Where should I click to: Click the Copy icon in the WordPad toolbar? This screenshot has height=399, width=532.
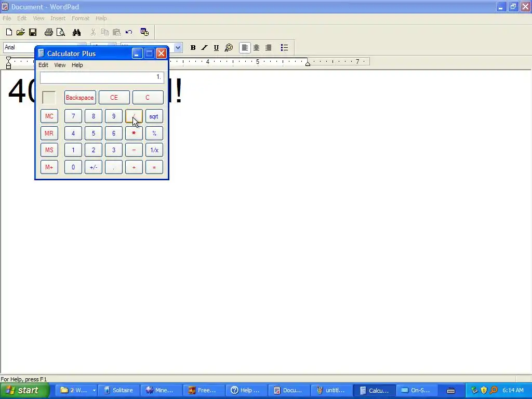pos(105,32)
